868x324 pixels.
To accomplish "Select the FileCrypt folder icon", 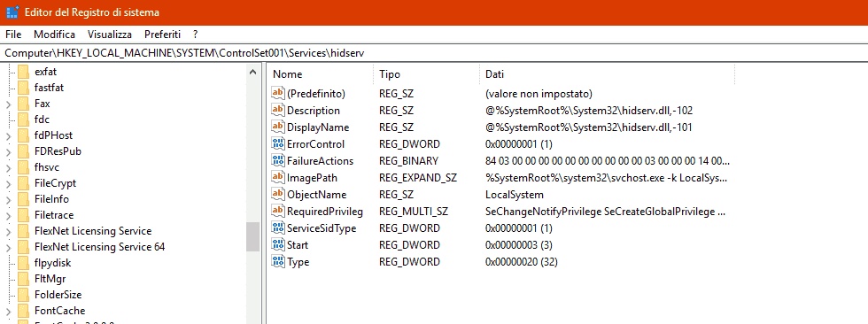I will (x=23, y=183).
